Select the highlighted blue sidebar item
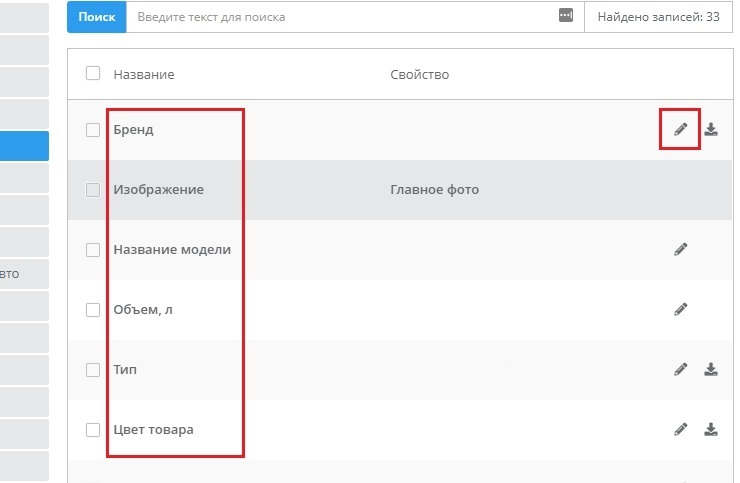740x483 pixels. point(24,146)
